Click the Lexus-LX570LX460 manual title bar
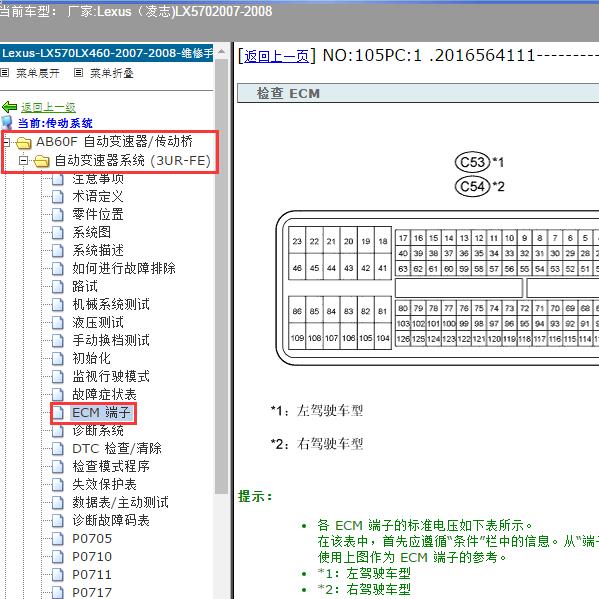 (107, 53)
